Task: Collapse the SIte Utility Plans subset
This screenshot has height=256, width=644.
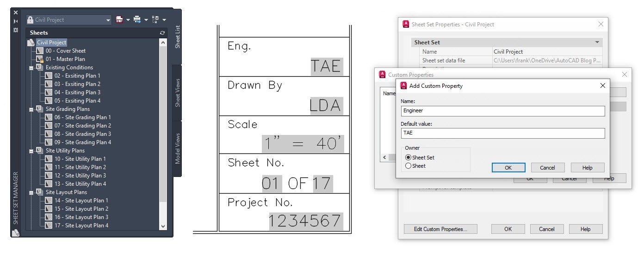Action: [x=32, y=151]
